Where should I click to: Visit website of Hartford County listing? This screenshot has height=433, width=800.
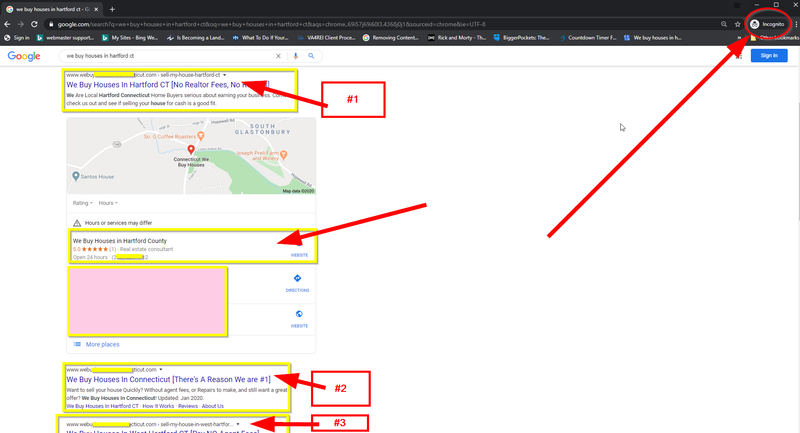(299, 249)
